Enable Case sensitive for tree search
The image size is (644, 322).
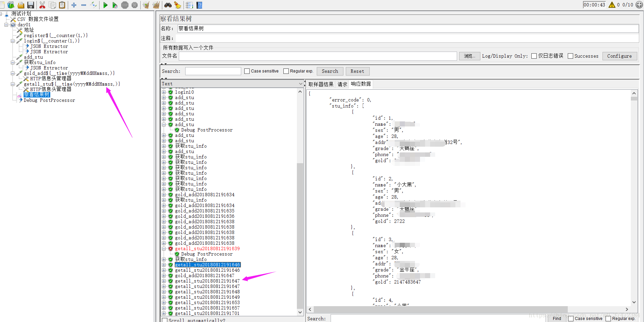pos(247,71)
